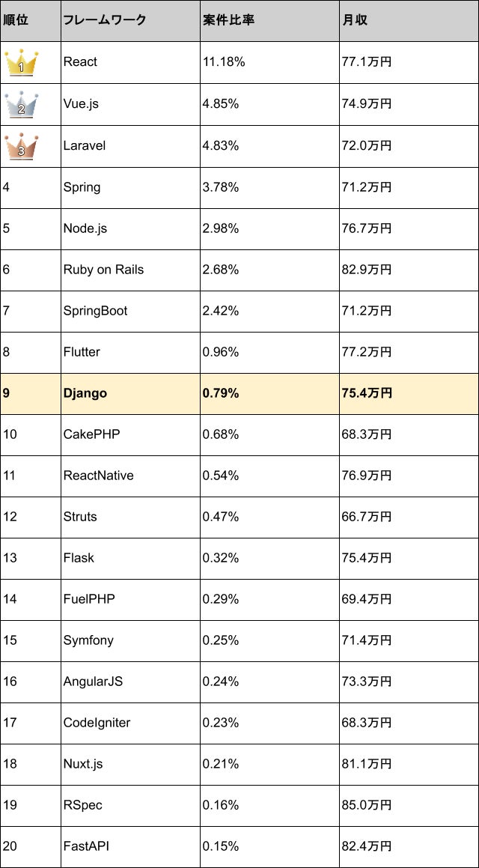Select the Vue.js framework name
This screenshot has height=868, width=479.
coord(81,104)
